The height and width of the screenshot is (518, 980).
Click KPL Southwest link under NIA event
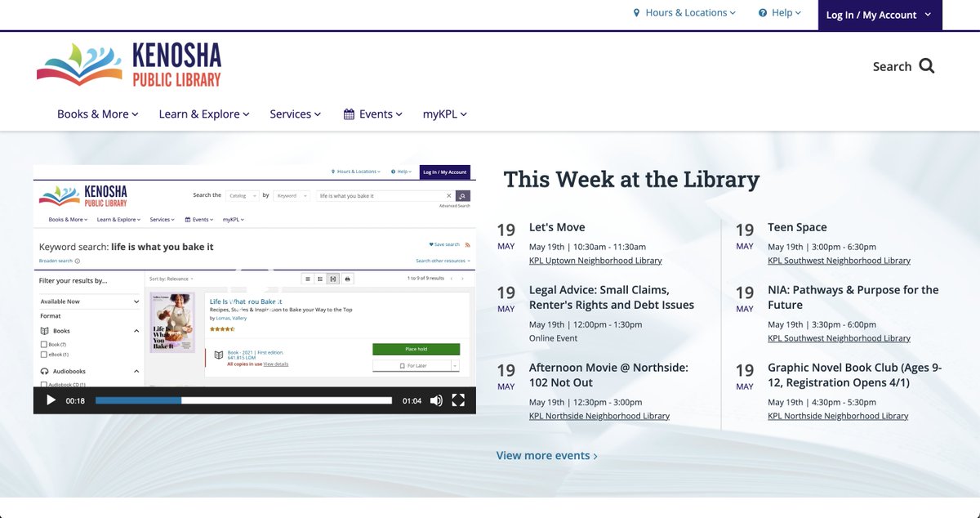pos(839,338)
